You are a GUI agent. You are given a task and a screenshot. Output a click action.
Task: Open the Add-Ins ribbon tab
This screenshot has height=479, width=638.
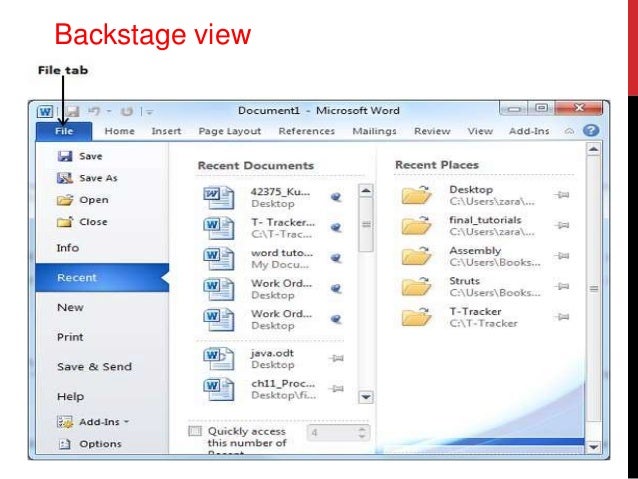coord(529,131)
